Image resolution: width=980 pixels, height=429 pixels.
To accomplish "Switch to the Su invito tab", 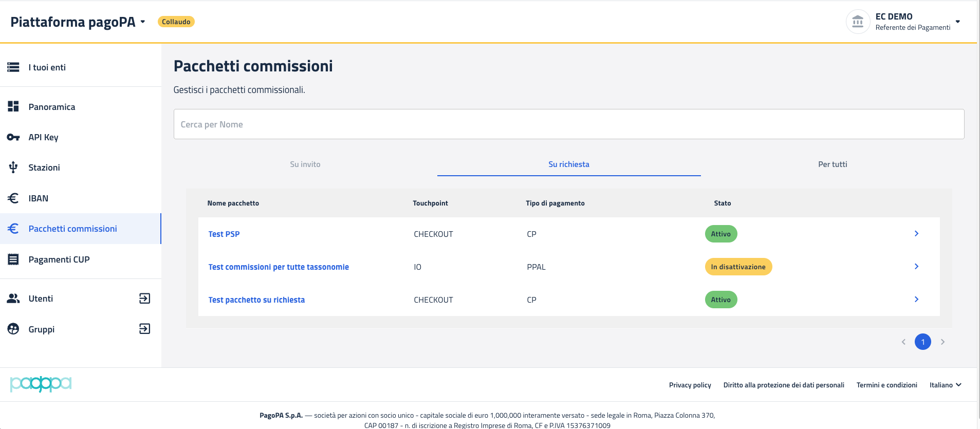I will (x=305, y=164).
